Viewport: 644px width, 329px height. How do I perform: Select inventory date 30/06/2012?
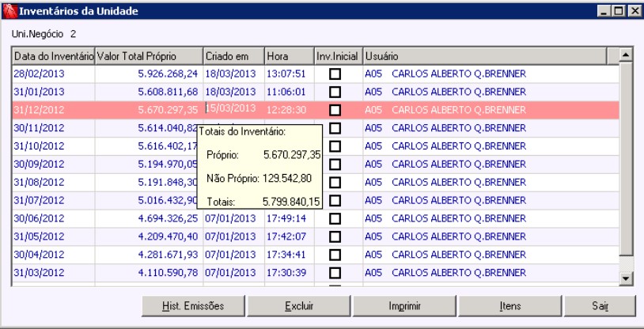[39, 218]
